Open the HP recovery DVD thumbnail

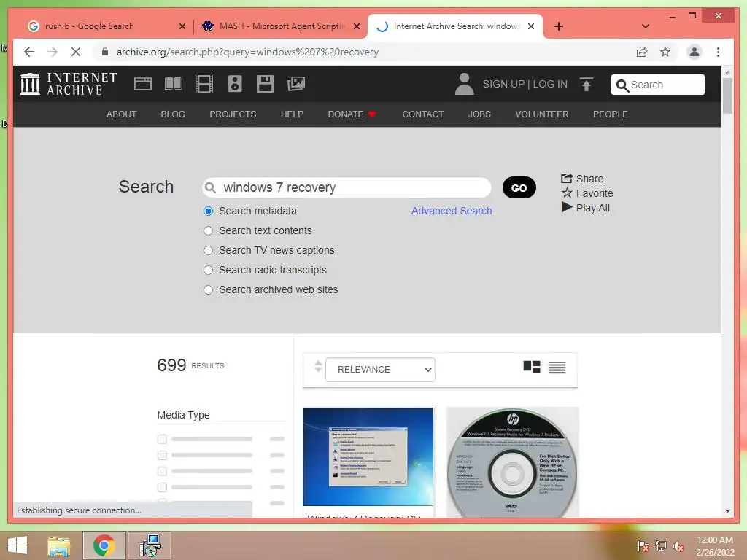click(x=512, y=462)
